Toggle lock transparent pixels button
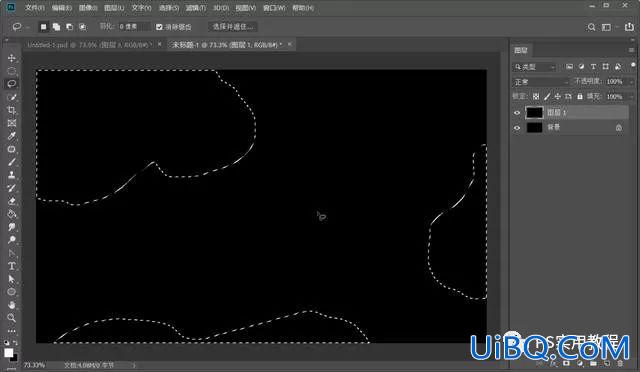640x372 pixels. pos(536,97)
